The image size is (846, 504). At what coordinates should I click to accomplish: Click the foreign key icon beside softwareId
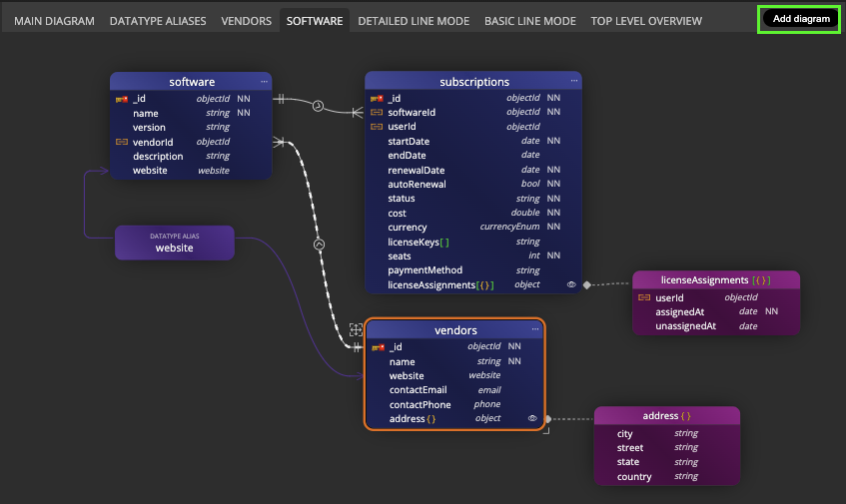coord(377,113)
